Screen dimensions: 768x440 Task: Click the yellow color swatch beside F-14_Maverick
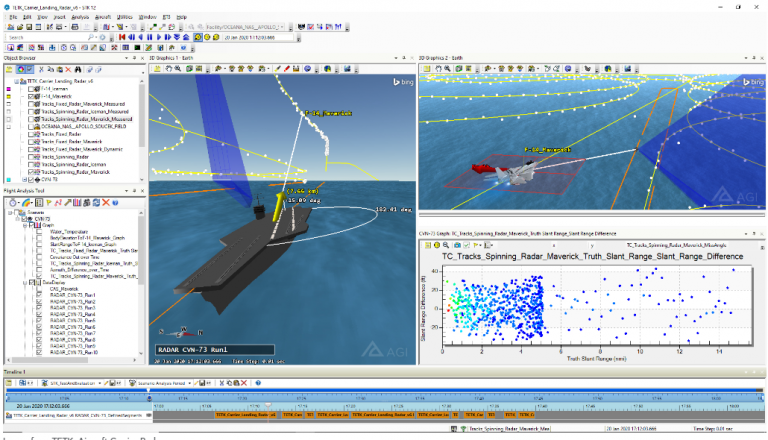(8, 97)
